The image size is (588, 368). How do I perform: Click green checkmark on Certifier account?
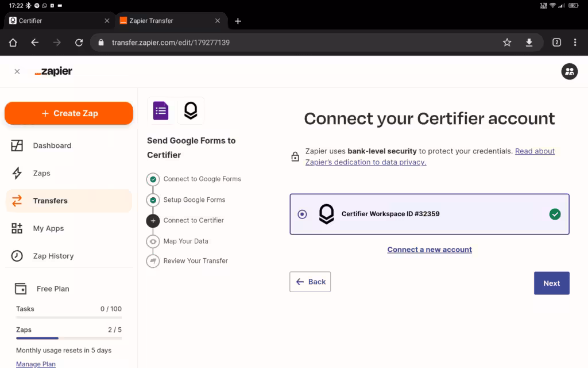555,214
